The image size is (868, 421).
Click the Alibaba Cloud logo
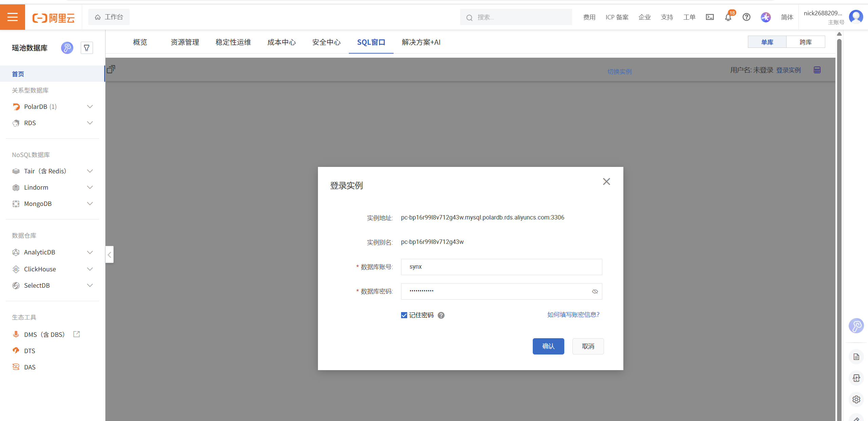click(x=54, y=18)
